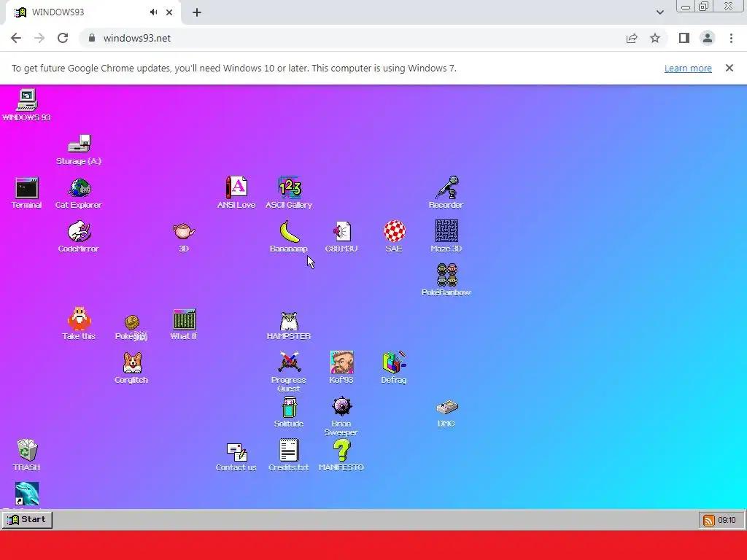Open the Maze 3D icon

446,231
